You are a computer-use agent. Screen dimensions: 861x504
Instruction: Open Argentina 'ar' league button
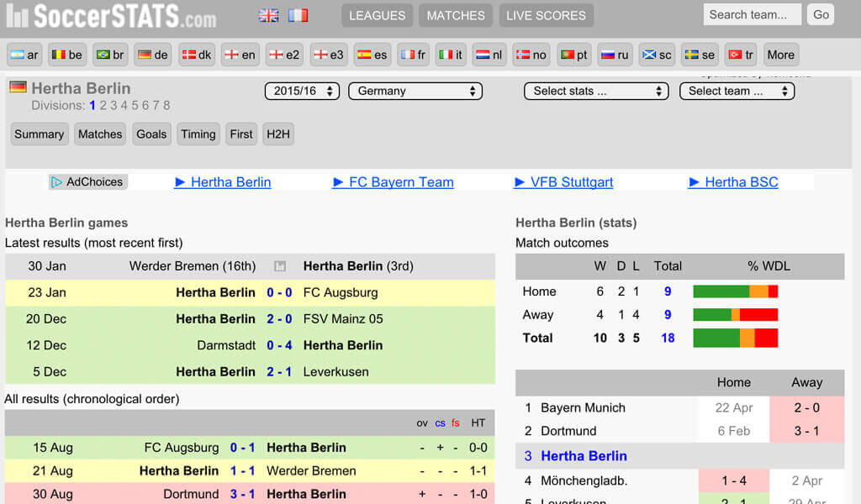(24, 55)
